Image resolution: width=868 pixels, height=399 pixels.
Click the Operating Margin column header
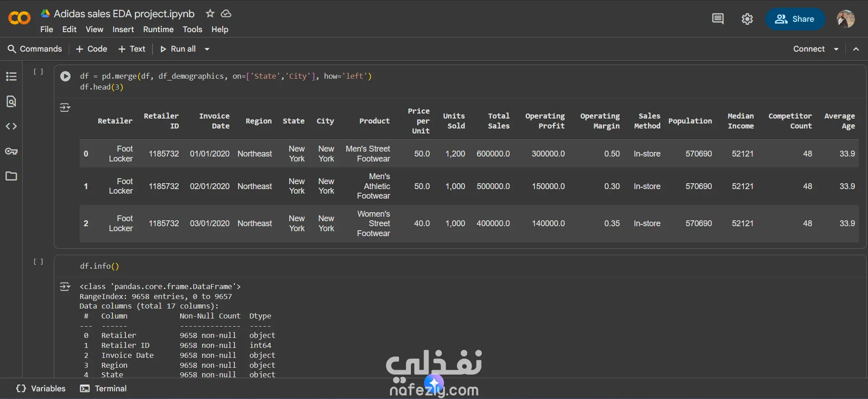pos(600,121)
